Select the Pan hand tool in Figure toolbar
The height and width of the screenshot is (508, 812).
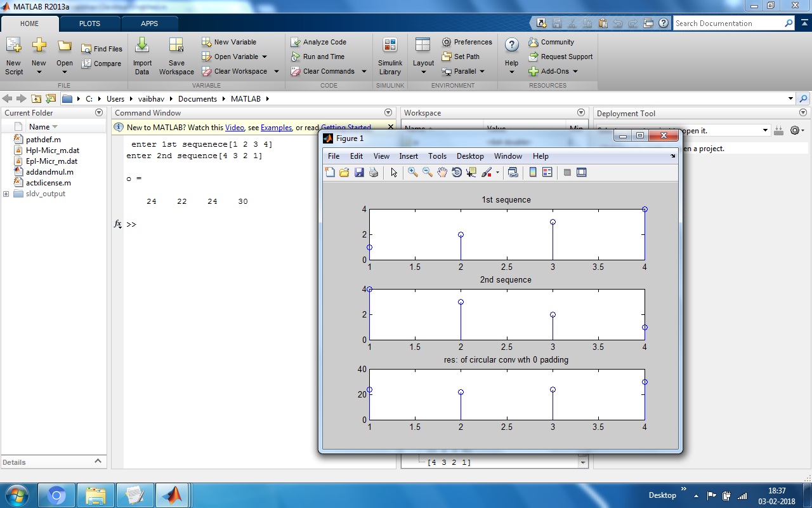pos(442,172)
